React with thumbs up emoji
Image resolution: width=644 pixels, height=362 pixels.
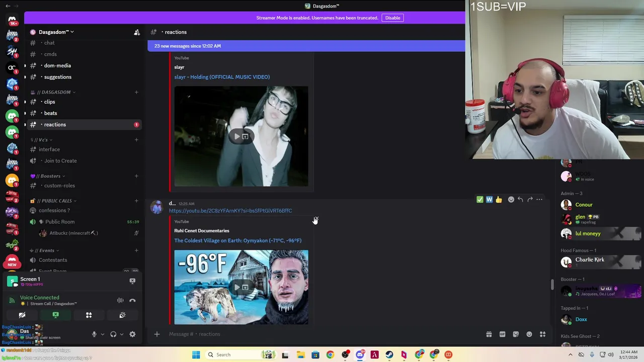click(499, 200)
